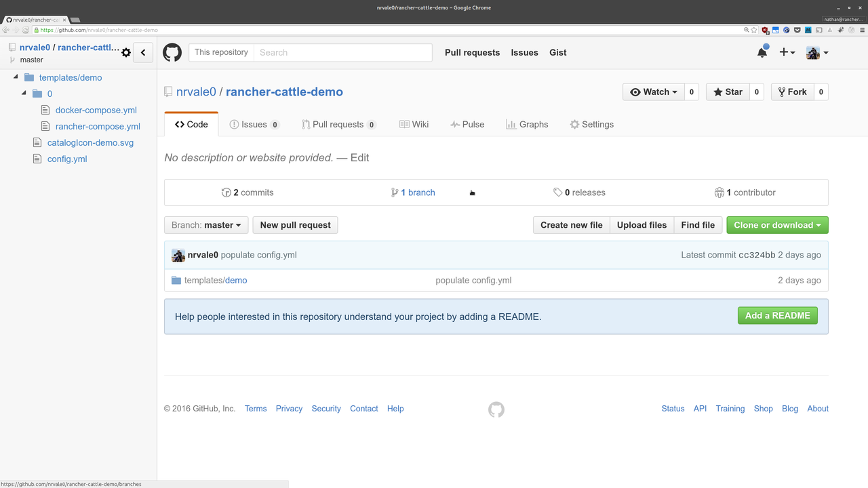
Task: Click Create new file button
Action: click(x=571, y=225)
